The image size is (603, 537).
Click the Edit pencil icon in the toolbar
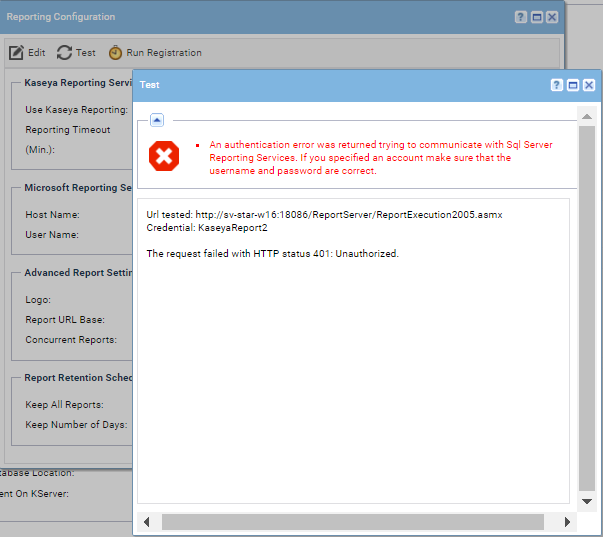point(16,52)
